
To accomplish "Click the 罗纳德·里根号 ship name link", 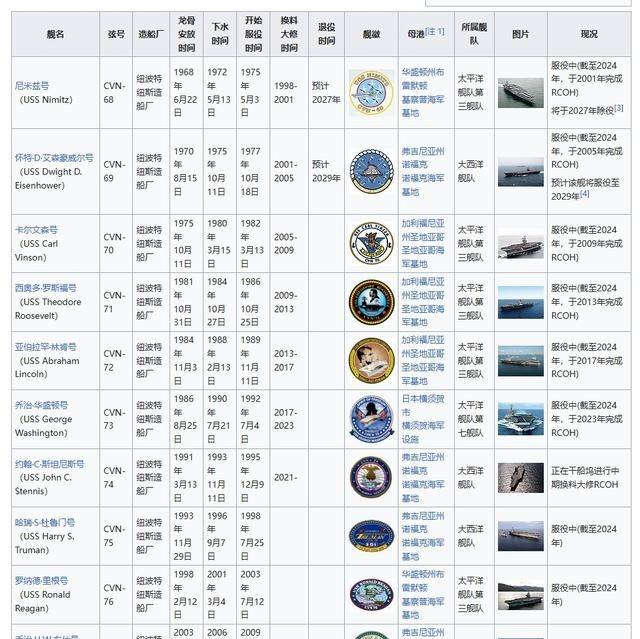I will click(x=42, y=581).
